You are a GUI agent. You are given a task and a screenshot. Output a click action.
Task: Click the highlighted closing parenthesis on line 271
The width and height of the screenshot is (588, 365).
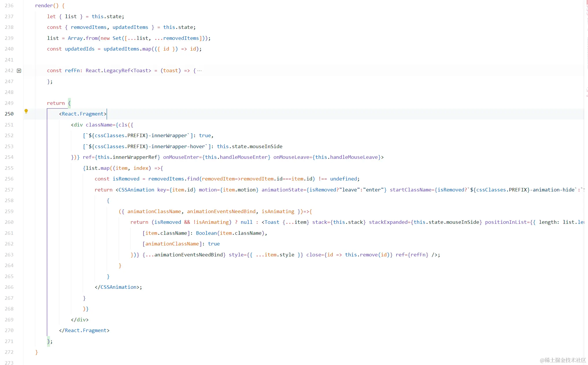coord(48,341)
